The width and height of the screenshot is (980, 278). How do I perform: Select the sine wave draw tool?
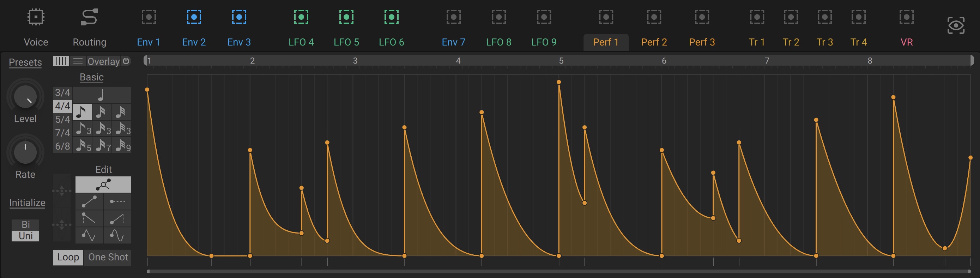117,235
